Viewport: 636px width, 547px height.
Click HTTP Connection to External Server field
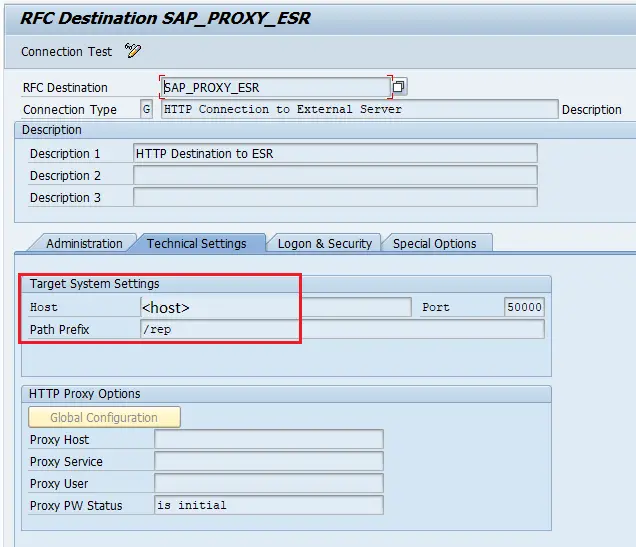pos(359,109)
